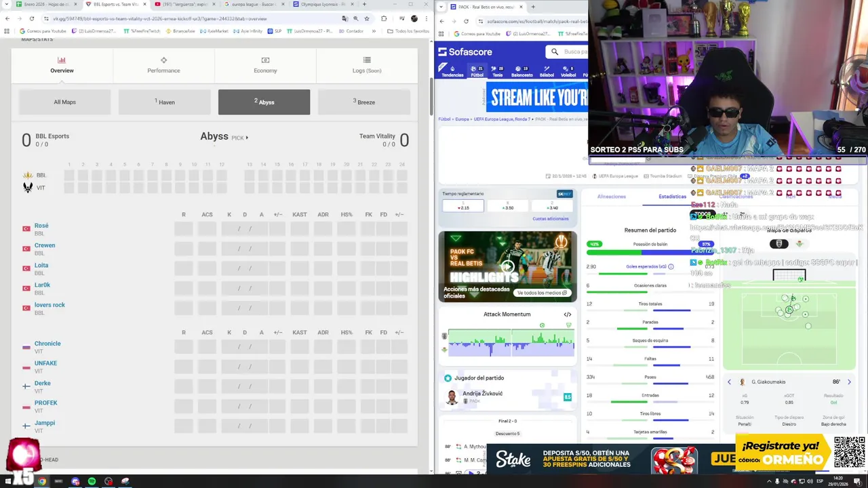Click the BBL team logo icon

[x=28, y=175]
